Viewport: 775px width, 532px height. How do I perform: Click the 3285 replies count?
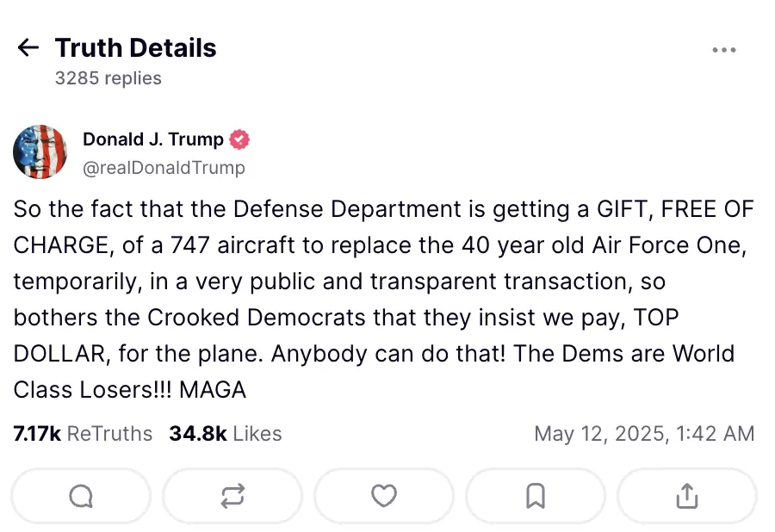pos(108,78)
